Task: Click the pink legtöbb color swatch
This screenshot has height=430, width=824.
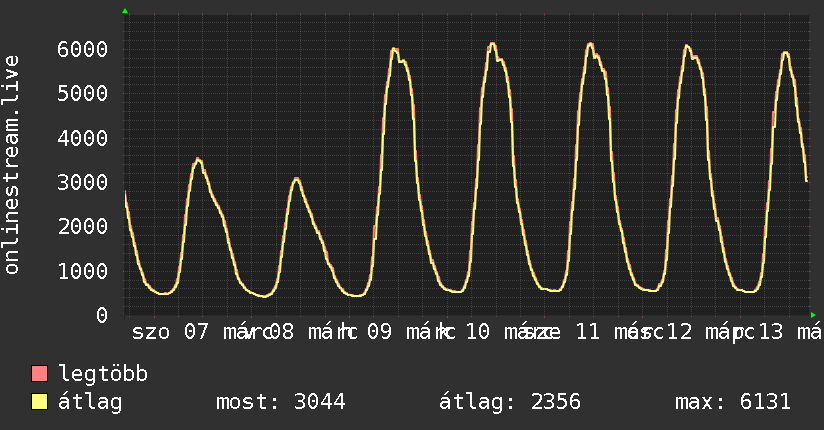Action: [x=39, y=373]
